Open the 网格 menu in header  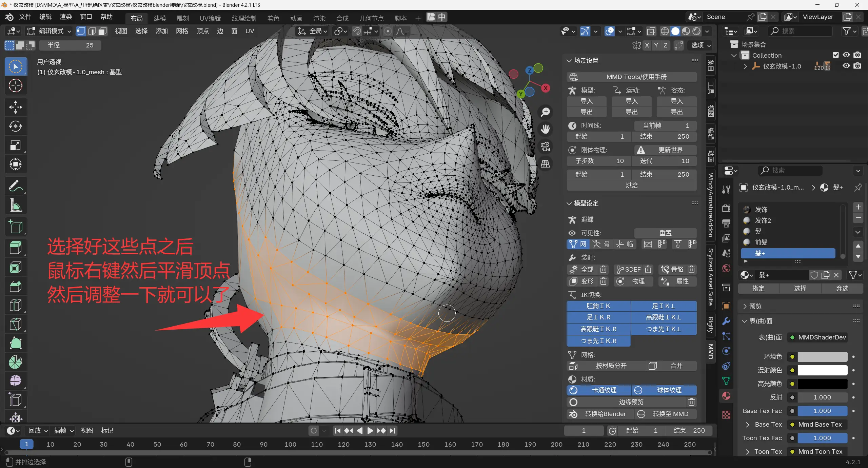[x=182, y=31]
